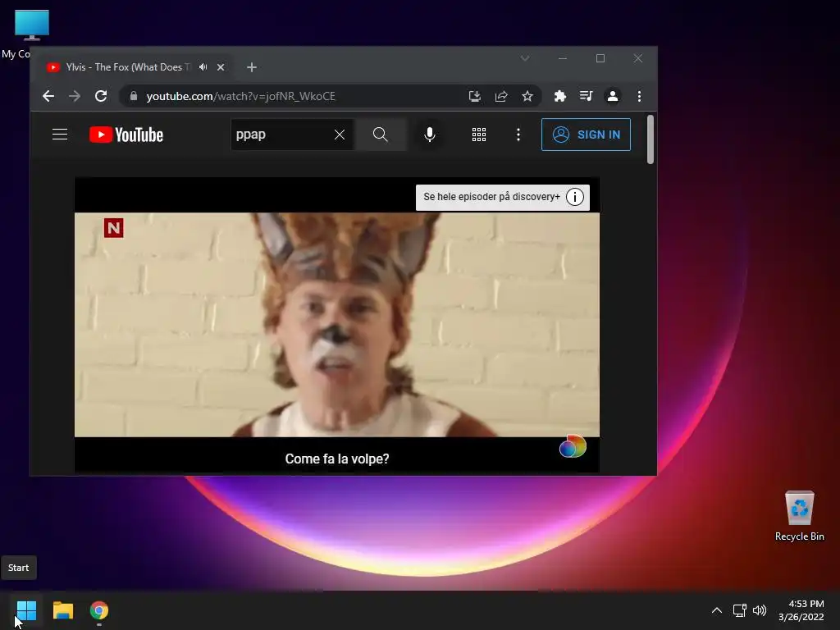Open the volume tray icon
The image size is (840, 630).
(760, 610)
